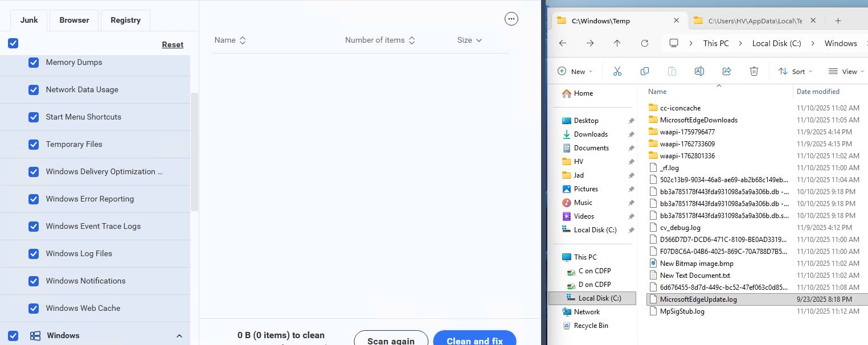
Task: Open the Sort dropdown in Explorer
Action: pos(795,71)
